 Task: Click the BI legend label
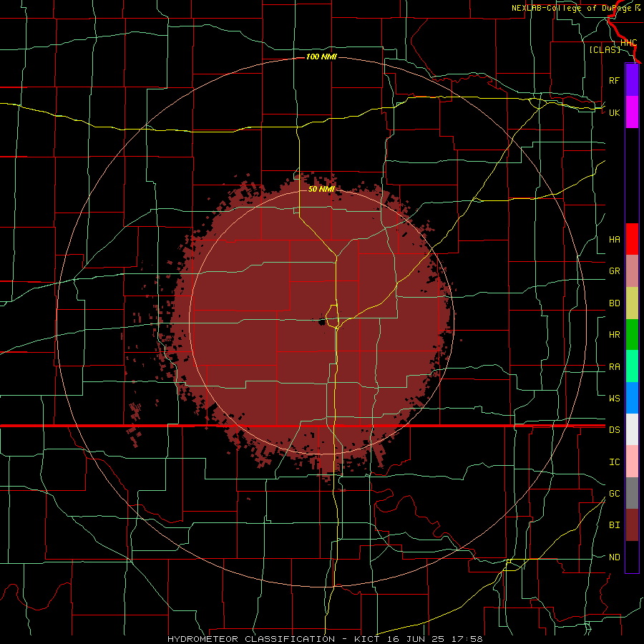tap(614, 525)
